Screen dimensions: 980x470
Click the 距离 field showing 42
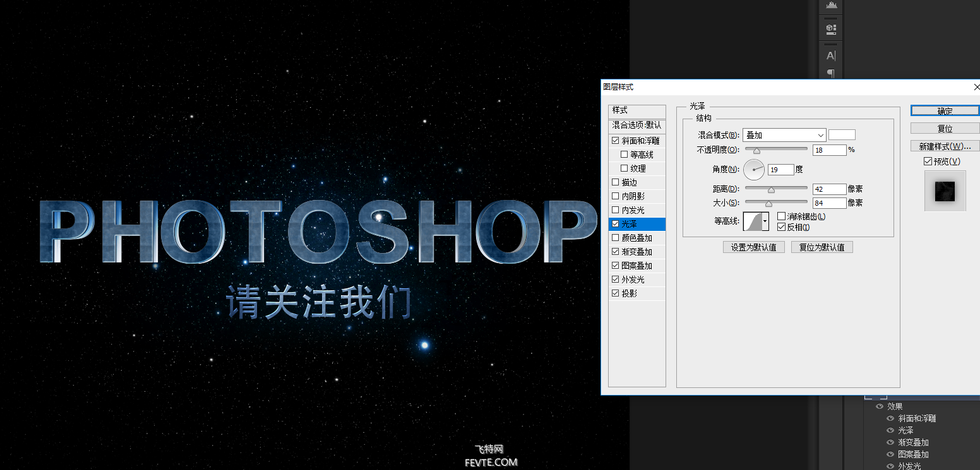click(829, 189)
